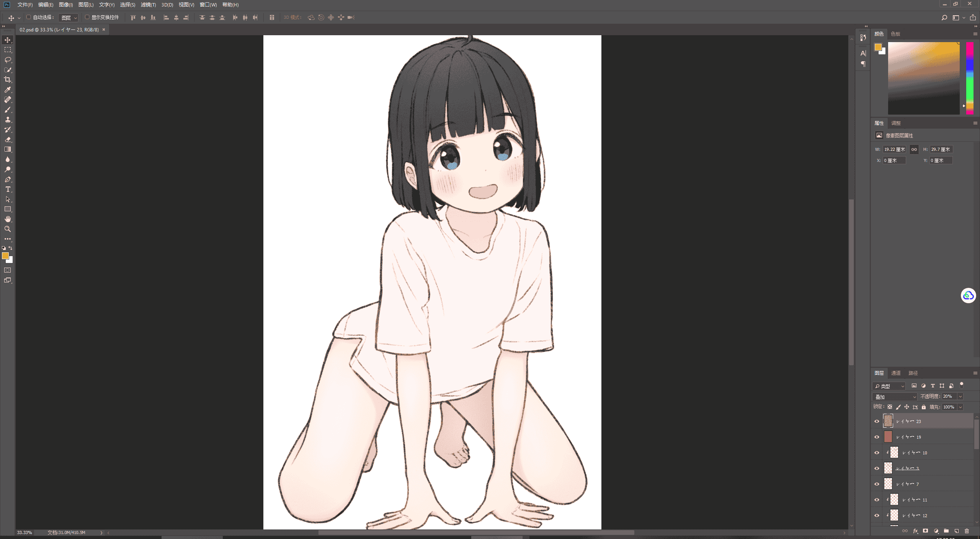Open layer style fx menu
The image size is (980, 539).
915,531
